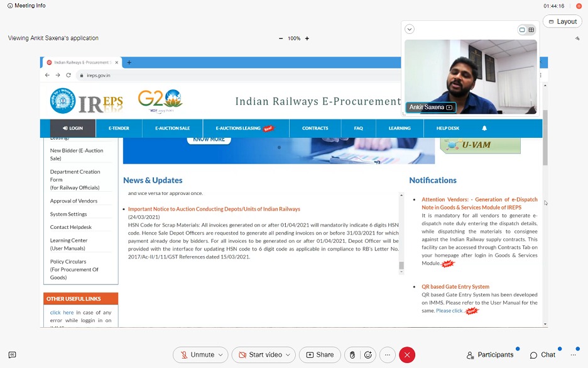Click the notification bell icon in navbar

point(484,128)
